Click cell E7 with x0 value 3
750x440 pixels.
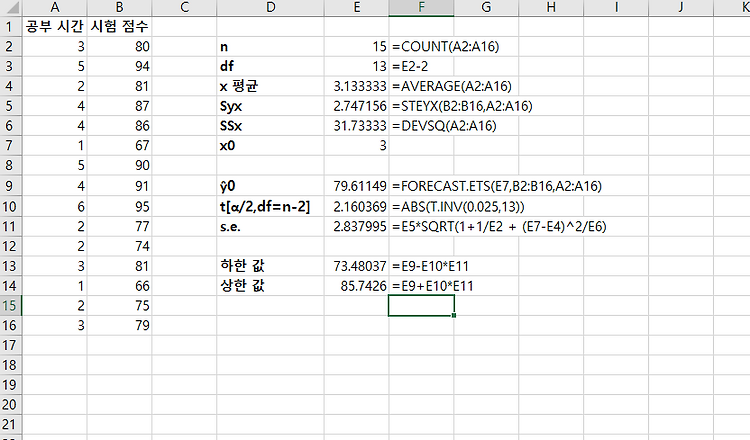356,145
